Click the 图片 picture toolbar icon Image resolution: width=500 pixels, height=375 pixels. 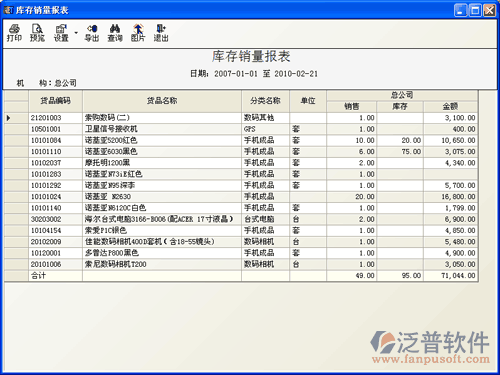coord(138,33)
